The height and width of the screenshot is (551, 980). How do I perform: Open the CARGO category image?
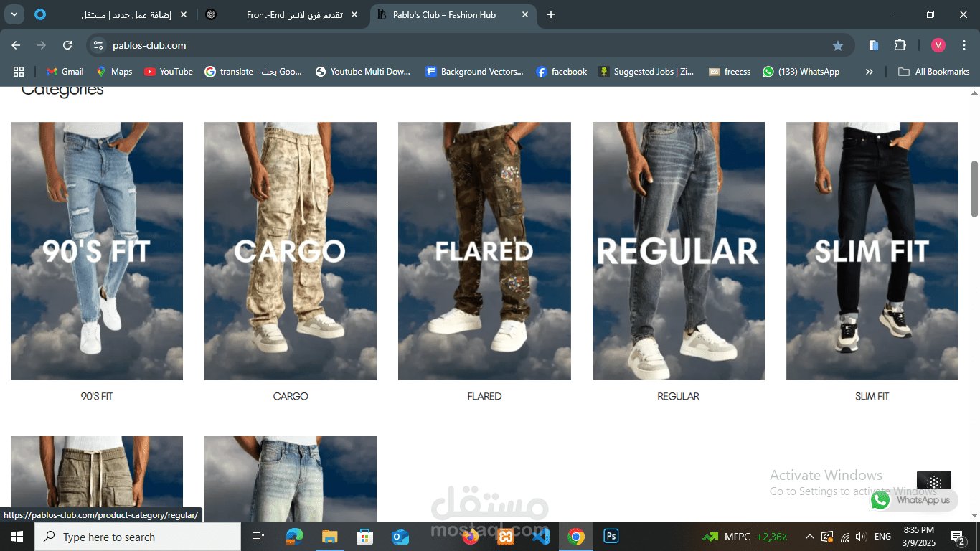click(x=291, y=251)
